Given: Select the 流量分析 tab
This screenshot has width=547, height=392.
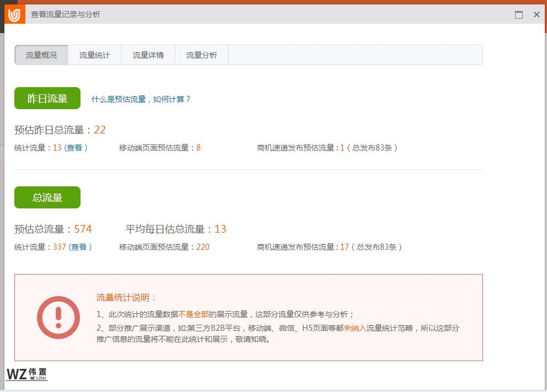Looking at the screenshot, I should pyautogui.click(x=202, y=55).
